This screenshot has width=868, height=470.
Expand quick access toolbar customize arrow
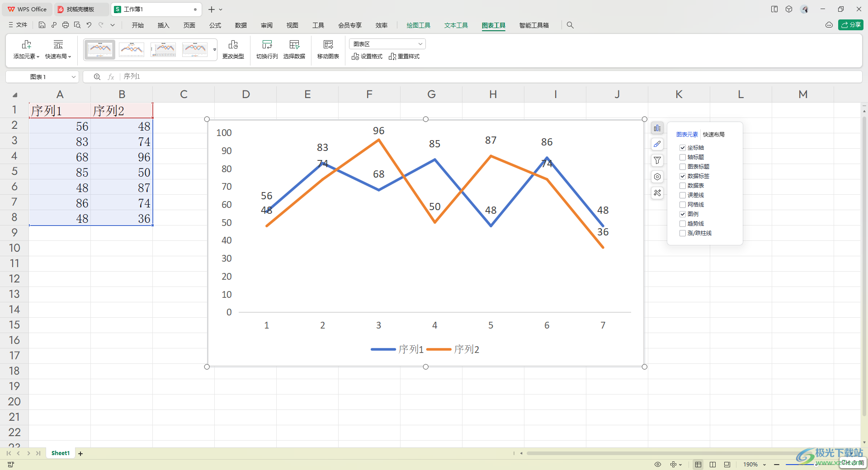pos(113,25)
